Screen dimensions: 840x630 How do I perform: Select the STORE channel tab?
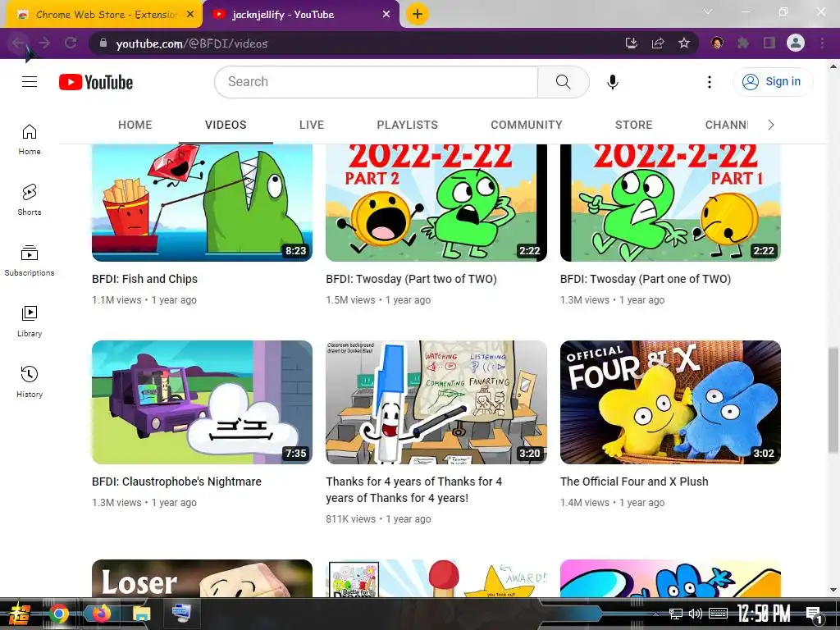point(634,125)
